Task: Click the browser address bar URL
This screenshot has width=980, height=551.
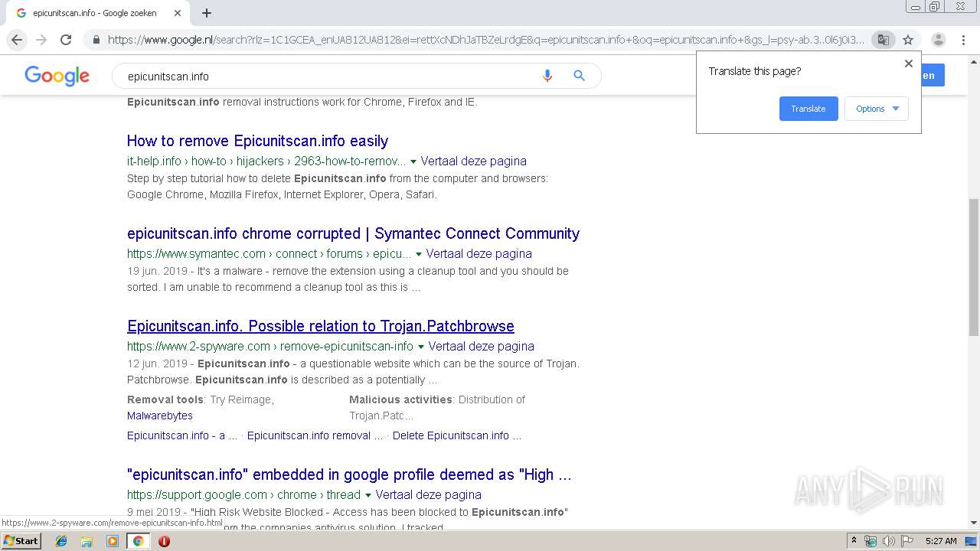Action: tap(485, 40)
